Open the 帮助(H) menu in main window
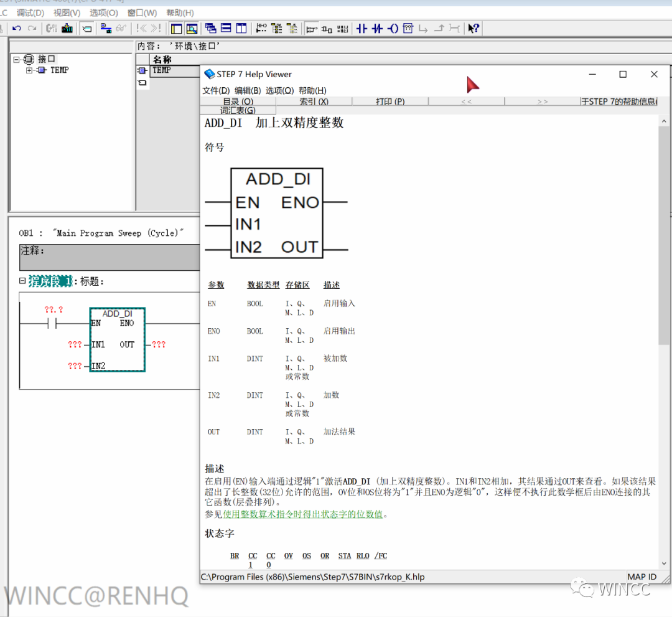672x617 pixels. (x=180, y=13)
